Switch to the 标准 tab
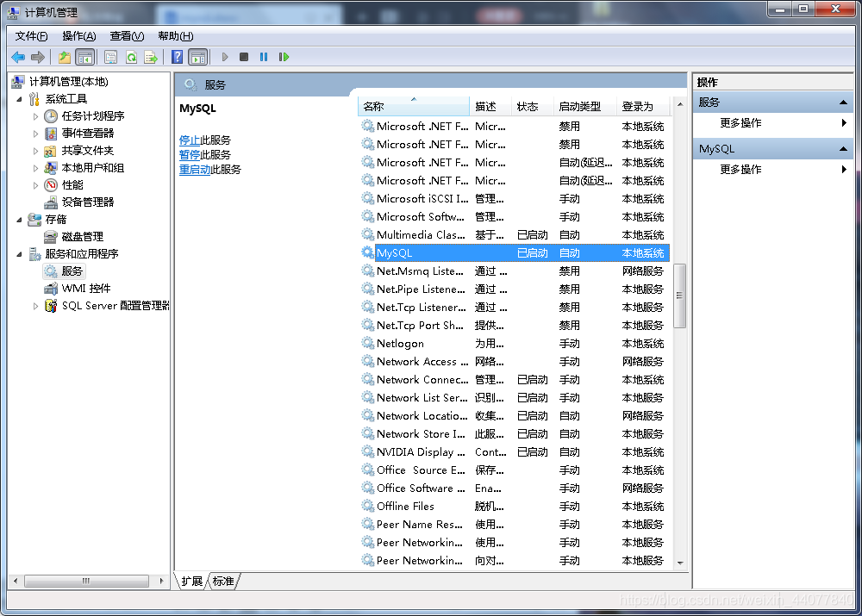Image resolution: width=862 pixels, height=616 pixels. coord(223,582)
